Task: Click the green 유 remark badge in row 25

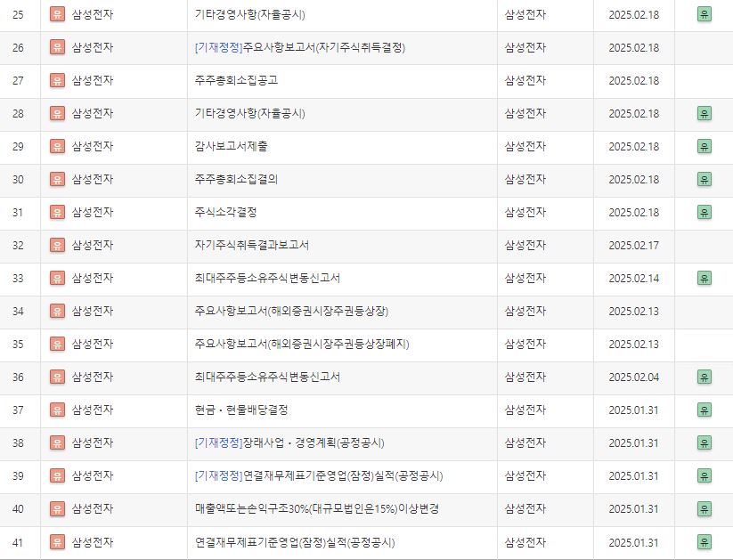Action: pos(704,14)
